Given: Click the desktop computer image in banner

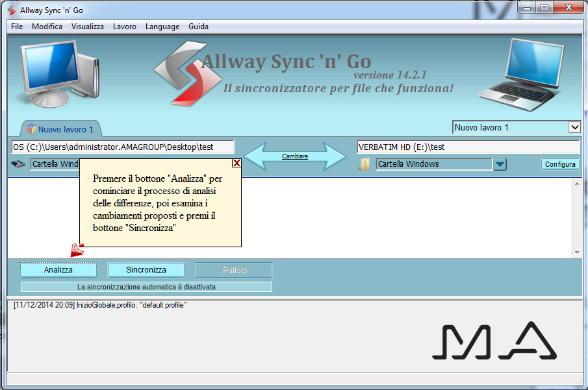Looking at the screenshot, I should 59,73.
